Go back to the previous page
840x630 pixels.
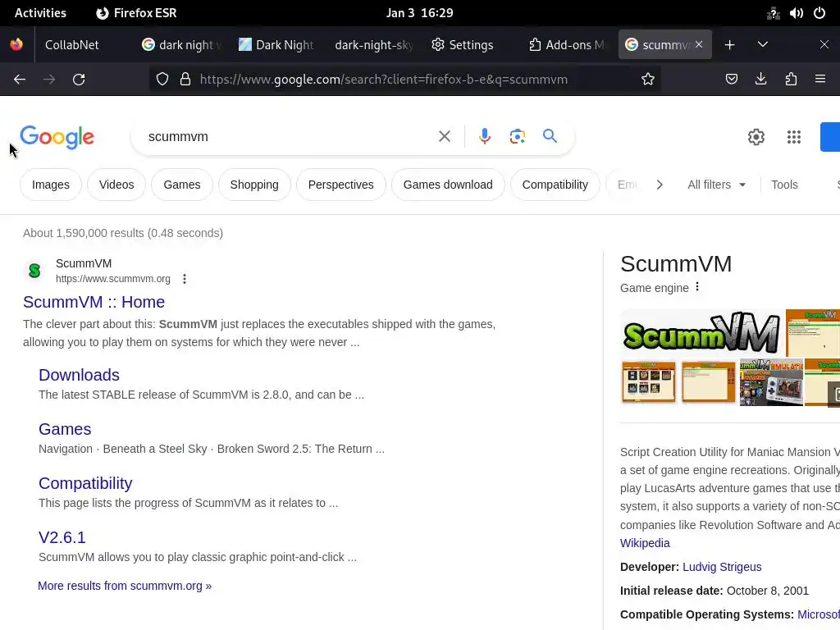click(20, 80)
